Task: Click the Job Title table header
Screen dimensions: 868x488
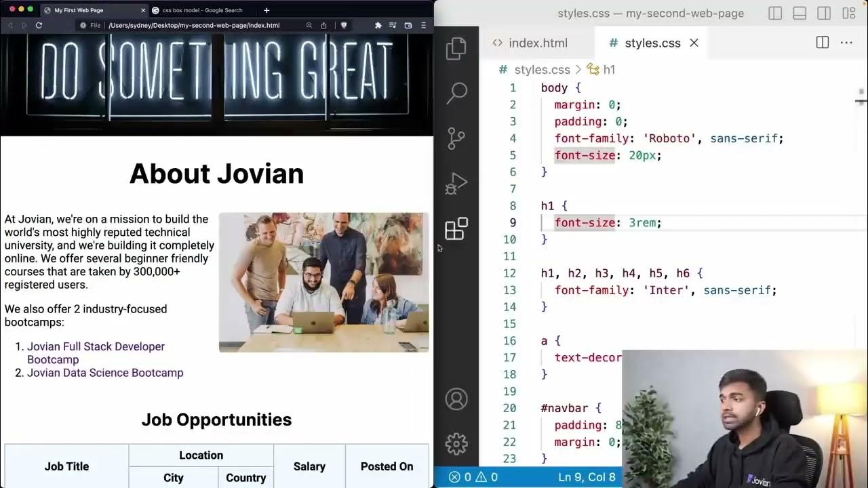Action: coord(66,466)
